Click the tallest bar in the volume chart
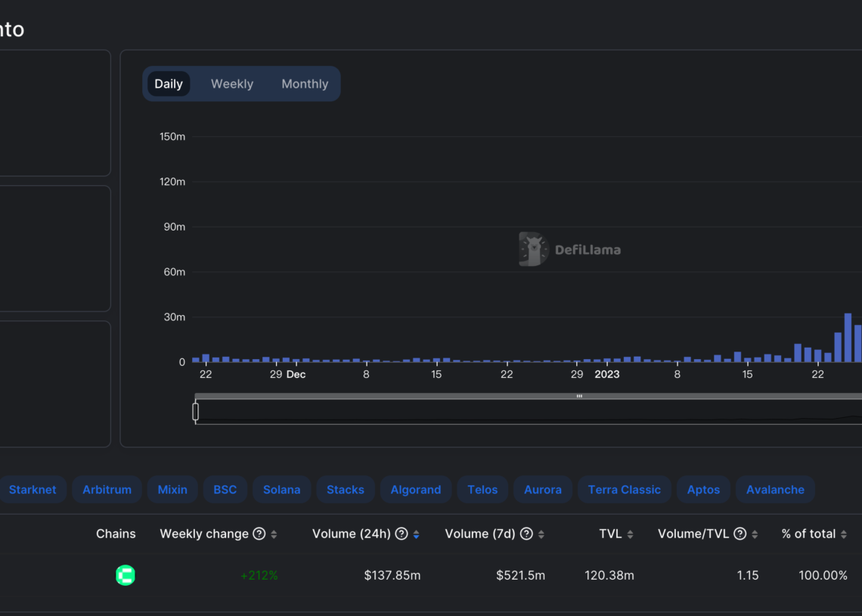 (848, 338)
